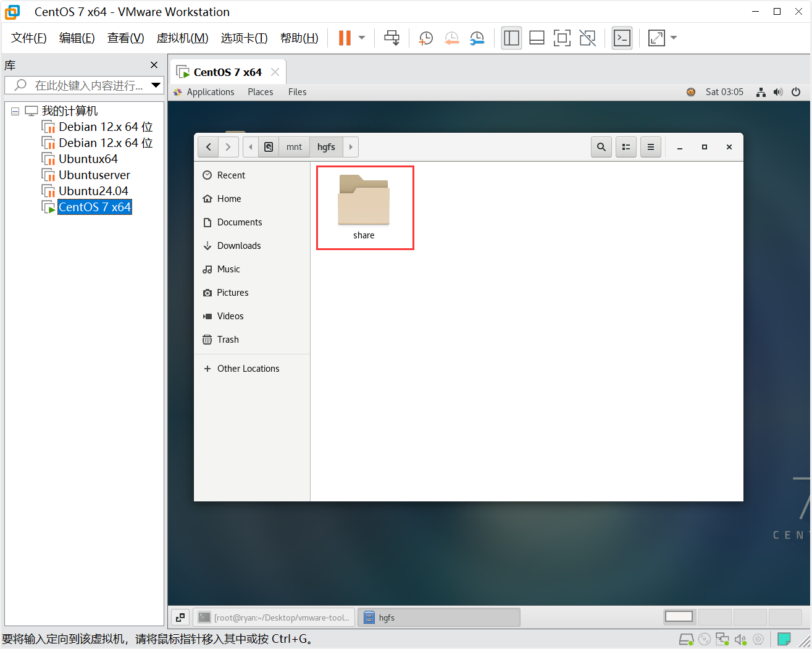Click the stretch guest display icon

[x=656, y=38]
